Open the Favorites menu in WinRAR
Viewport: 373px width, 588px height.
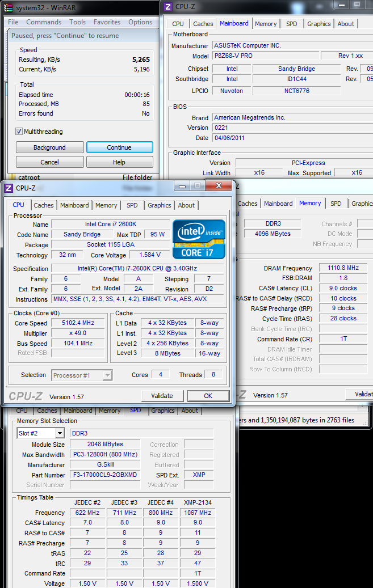click(107, 22)
